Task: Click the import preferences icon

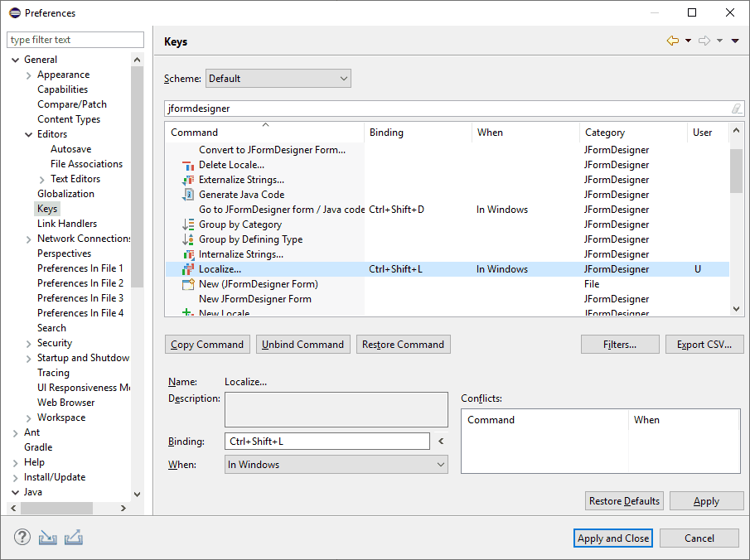Action: coord(48,538)
